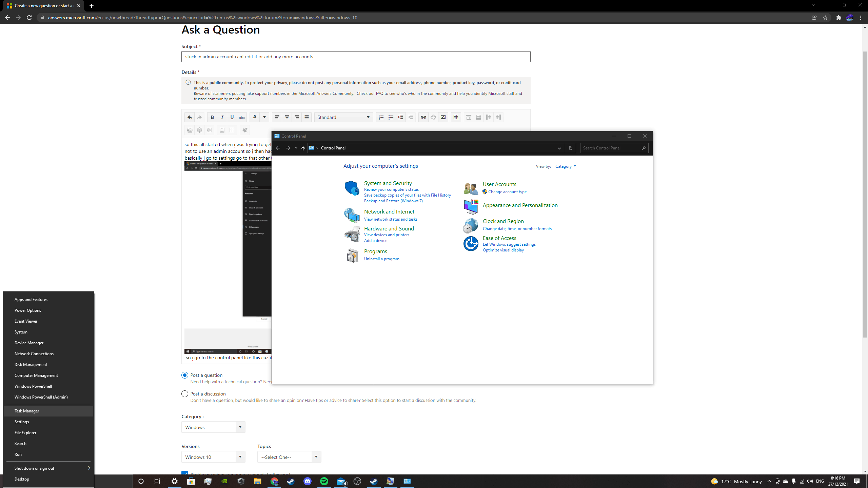Click the Search Control Panel box

[614, 148]
